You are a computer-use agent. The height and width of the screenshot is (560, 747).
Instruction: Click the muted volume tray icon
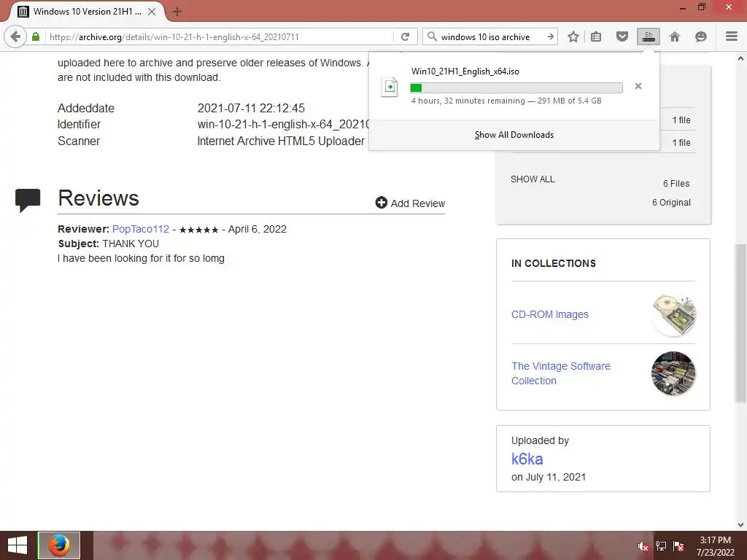643,545
